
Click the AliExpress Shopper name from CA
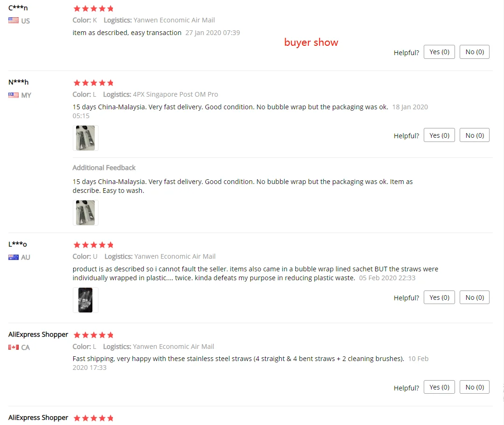click(38, 334)
